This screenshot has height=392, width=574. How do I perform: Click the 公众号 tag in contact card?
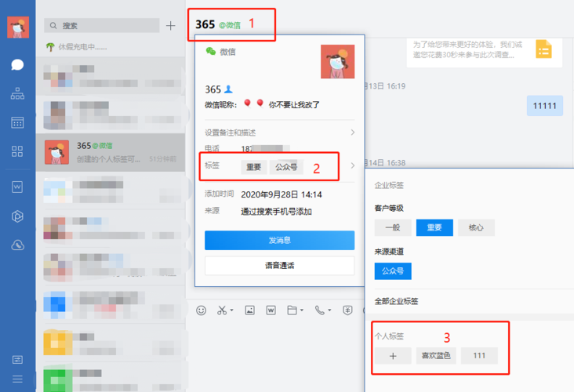click(286, 167)
